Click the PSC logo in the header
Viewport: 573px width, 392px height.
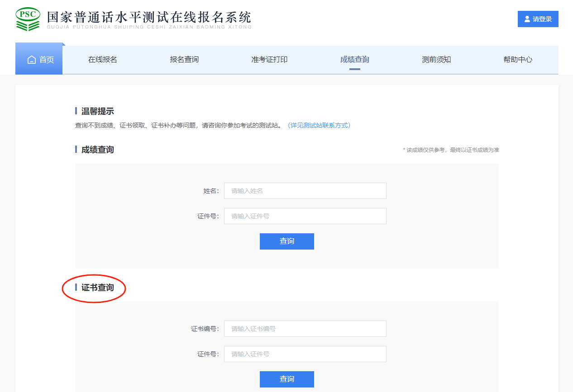28,19
